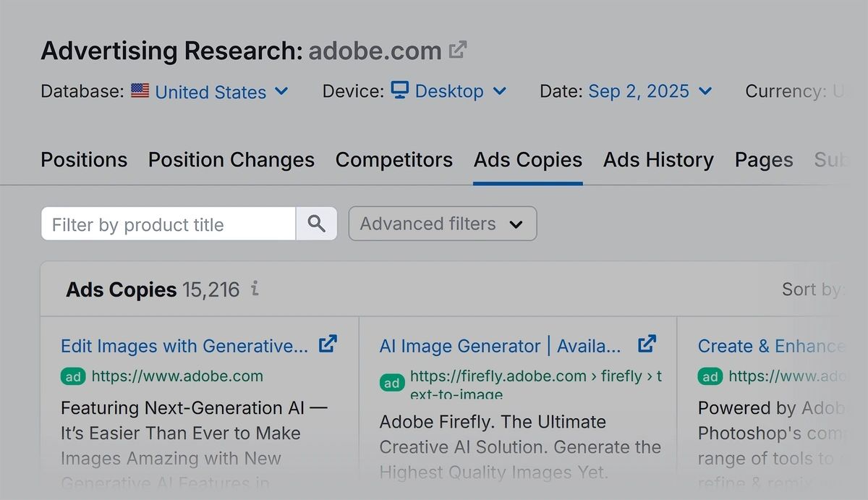Click ad badge next to firefly.adobe.com URL
868x500 pixels.
pyautogui.click(x=391, y=383)
